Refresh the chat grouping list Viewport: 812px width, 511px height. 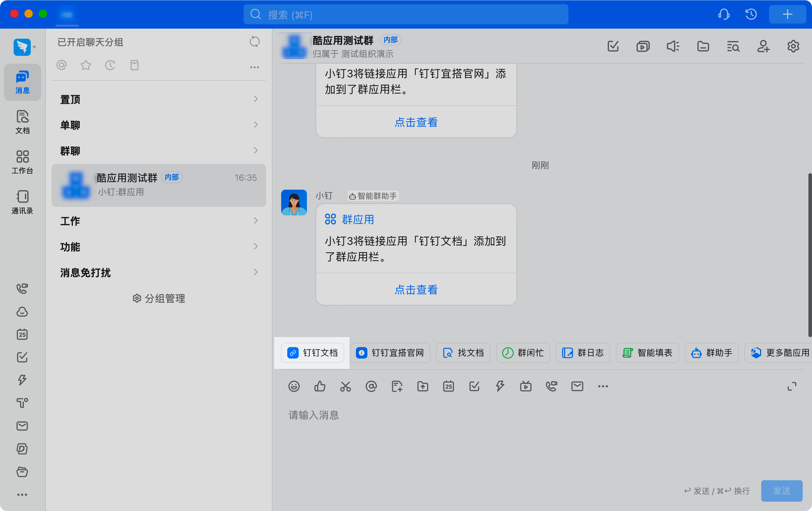point(255,42)
